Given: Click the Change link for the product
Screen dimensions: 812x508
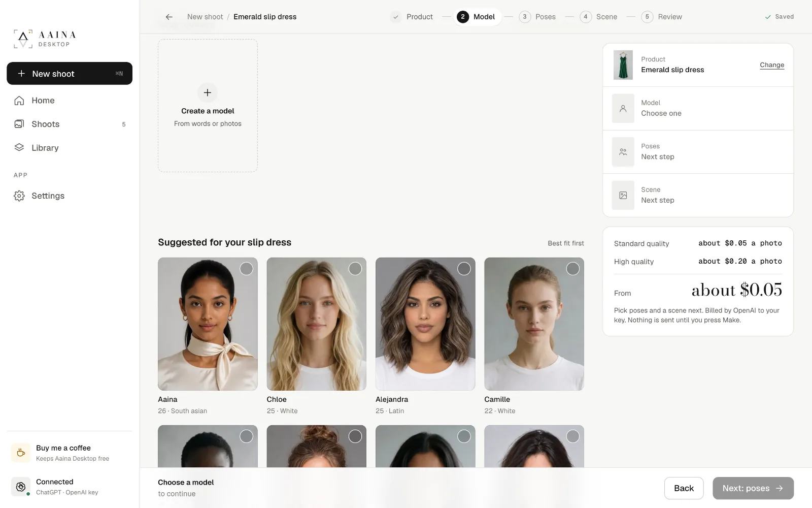Looking at the screenshot, I should 772,65.
